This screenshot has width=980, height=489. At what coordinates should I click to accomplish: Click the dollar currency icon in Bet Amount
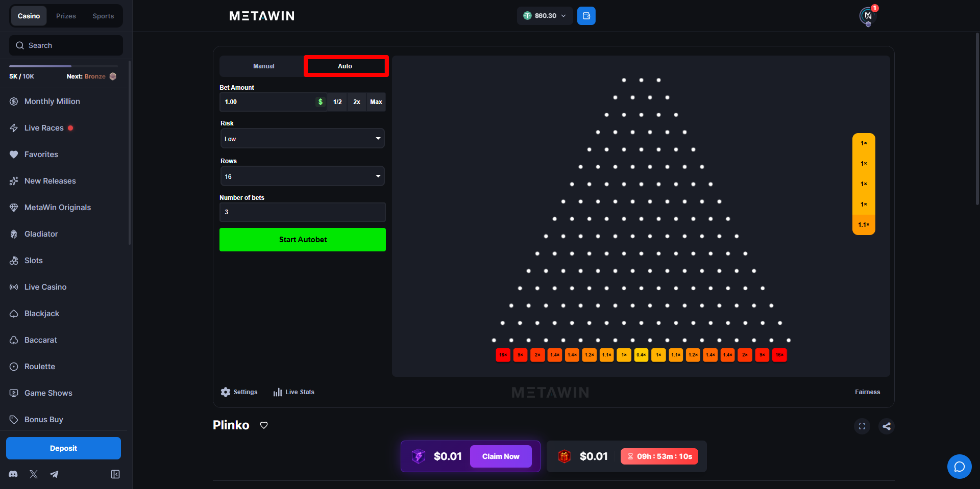click(321, 102)
